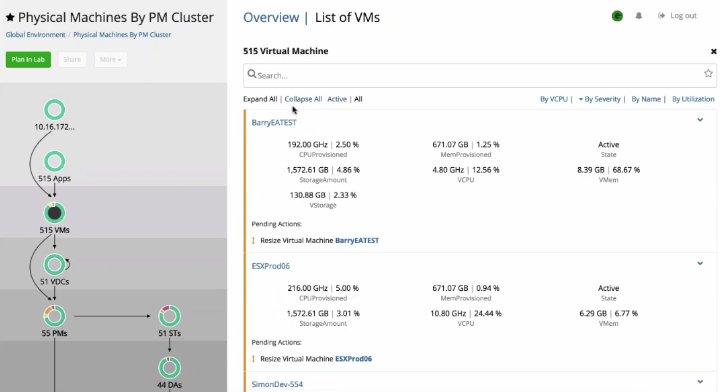Click Collapse All
Image resolution: width=720 pixels, height=392 pixels.
point(303,99)
